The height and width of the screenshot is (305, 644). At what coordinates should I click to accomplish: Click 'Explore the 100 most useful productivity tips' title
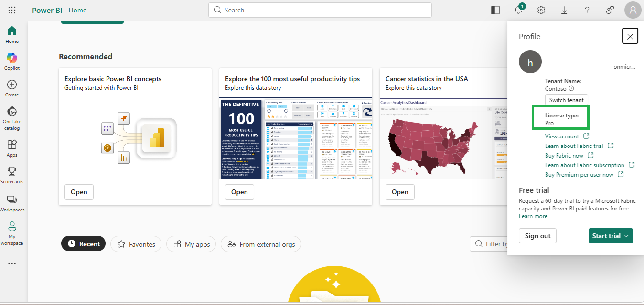(x=292, y=79)
